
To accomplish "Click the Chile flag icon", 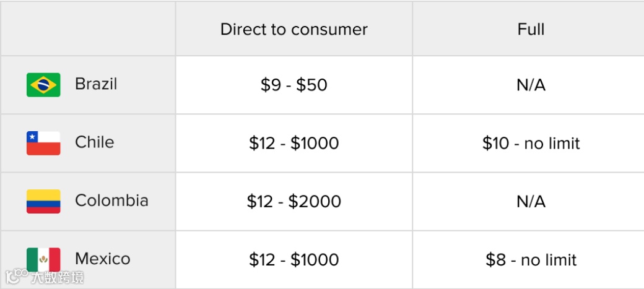I will click(x=43, y=143).
